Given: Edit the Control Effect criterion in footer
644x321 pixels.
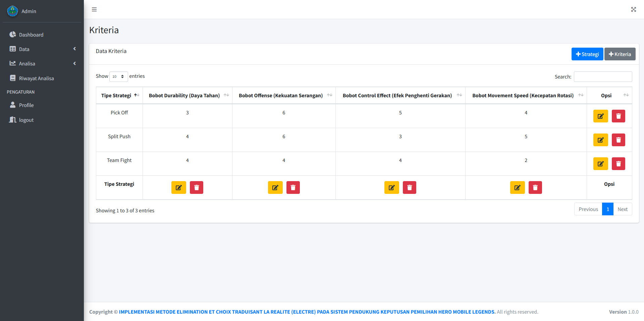Looking at the screenshot, I should click(x=392, y=188).
